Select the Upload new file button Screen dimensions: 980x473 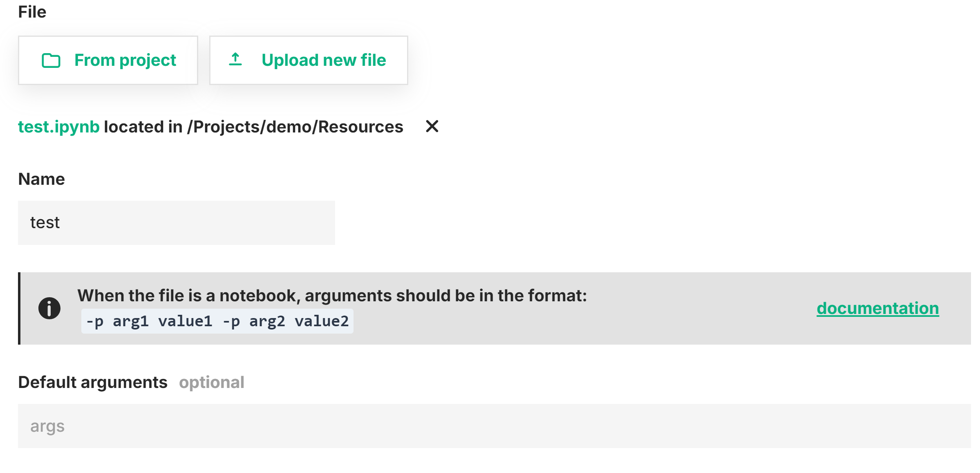(x=308, y=60)
